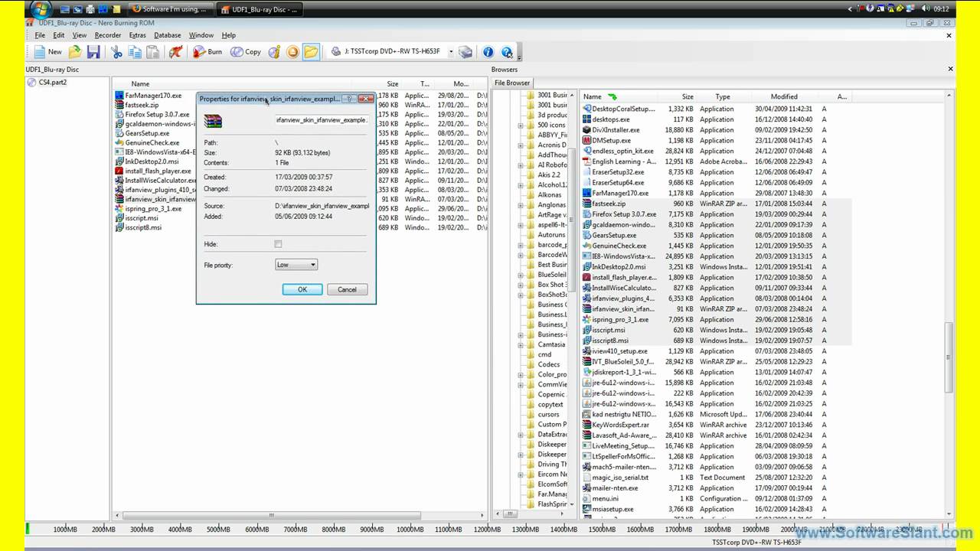Click the choose recorder drive icon
The image size is (980, 551).
point(465,52)
